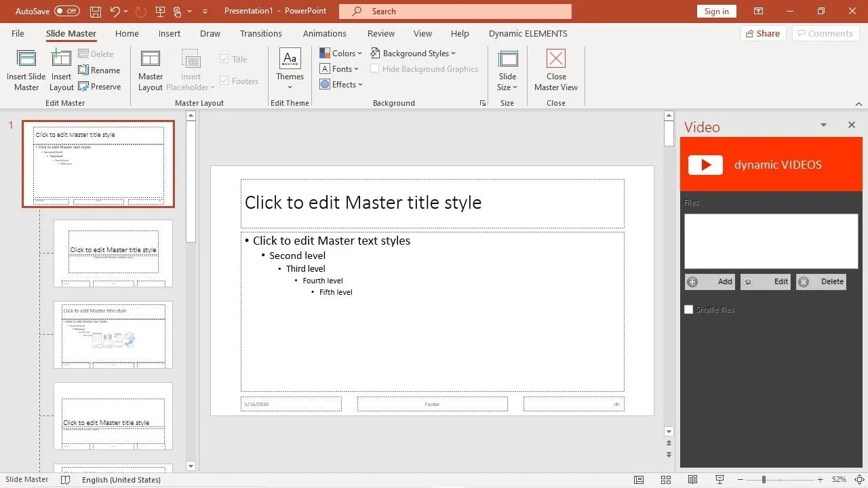
Task: Open Background Styles dropdown
Action: tap(413, 53)
